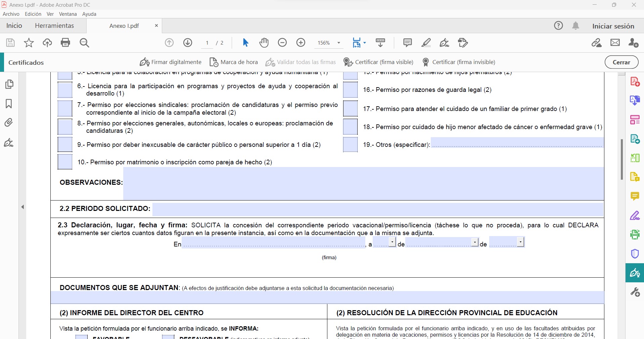Click Marca de hora

[234, 62]
